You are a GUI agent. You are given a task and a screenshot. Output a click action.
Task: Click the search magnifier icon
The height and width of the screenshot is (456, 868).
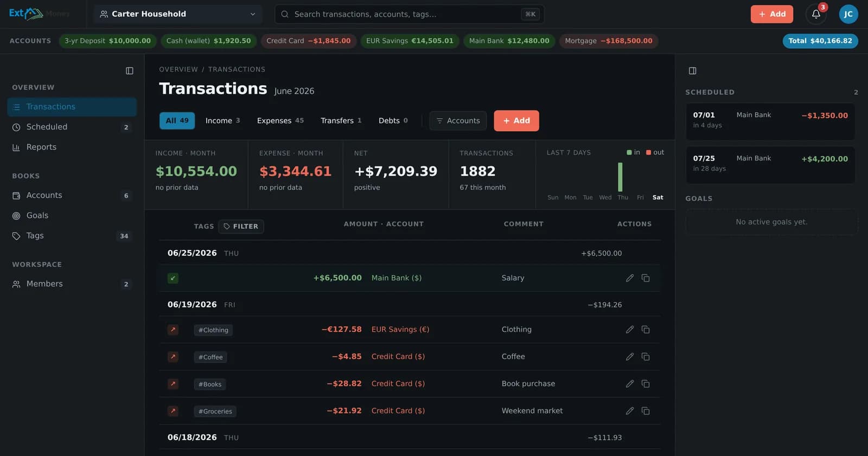click(285, 14)
